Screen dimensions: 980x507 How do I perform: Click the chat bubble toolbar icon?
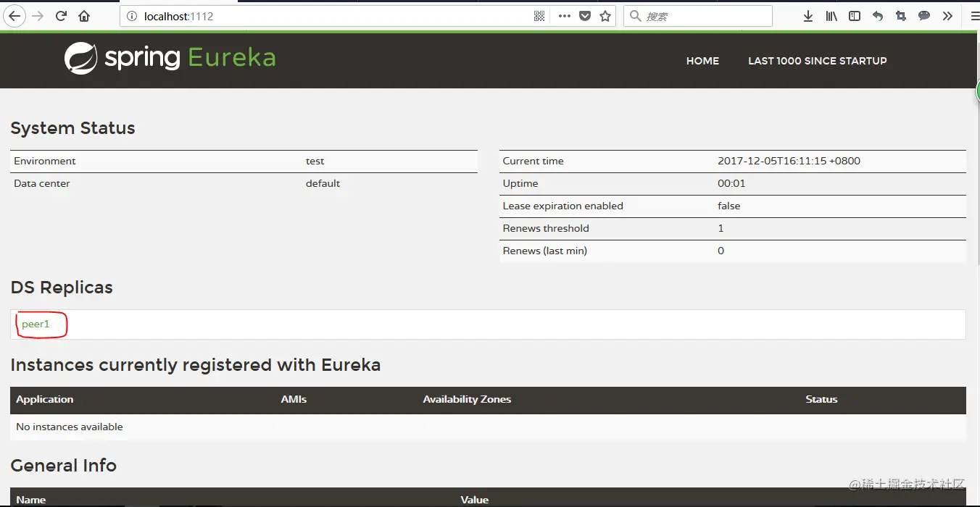(924, 16)
